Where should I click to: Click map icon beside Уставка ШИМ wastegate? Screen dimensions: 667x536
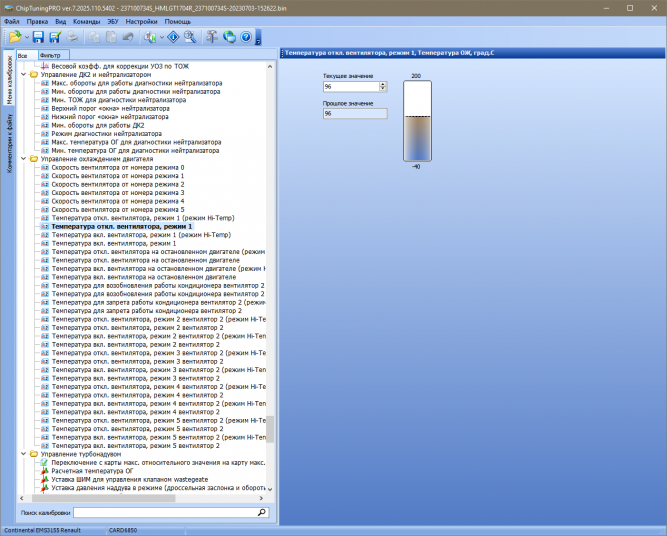[45, 479]
